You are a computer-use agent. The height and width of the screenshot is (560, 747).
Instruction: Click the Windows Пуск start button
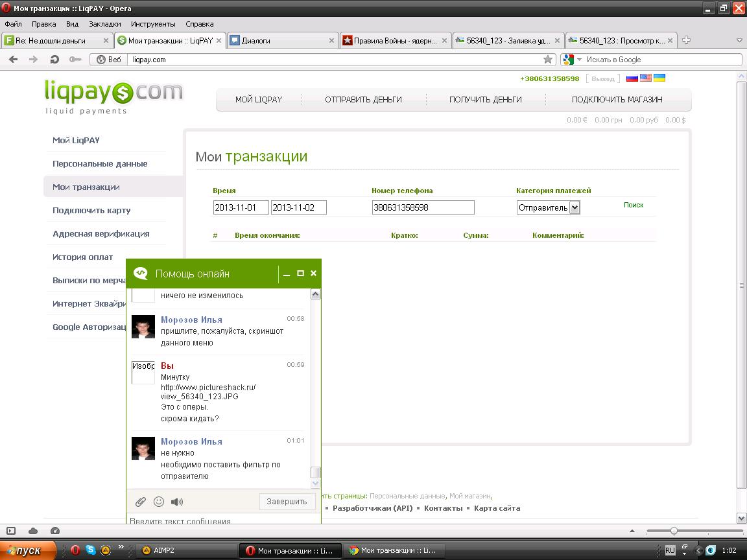pos(27,550)
